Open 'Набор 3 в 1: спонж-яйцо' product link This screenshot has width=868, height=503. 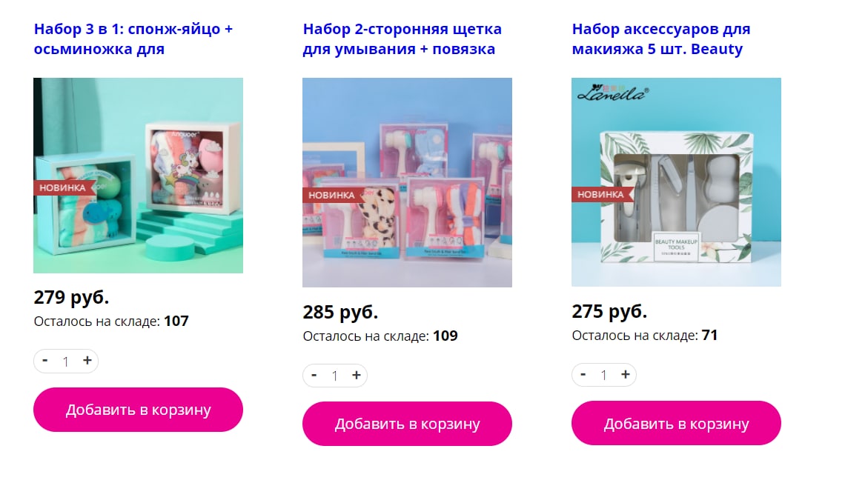pyautogui.click(x=133, y=39)
